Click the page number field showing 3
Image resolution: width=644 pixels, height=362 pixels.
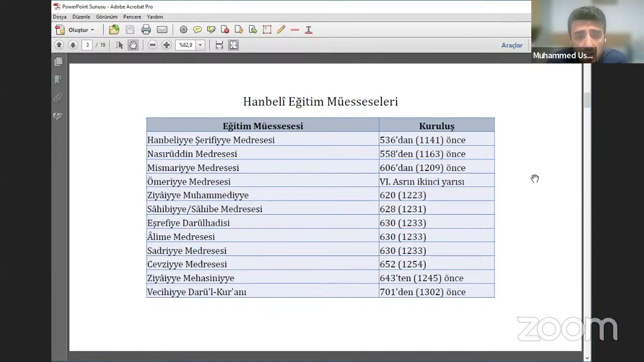[x=87, y=45]
